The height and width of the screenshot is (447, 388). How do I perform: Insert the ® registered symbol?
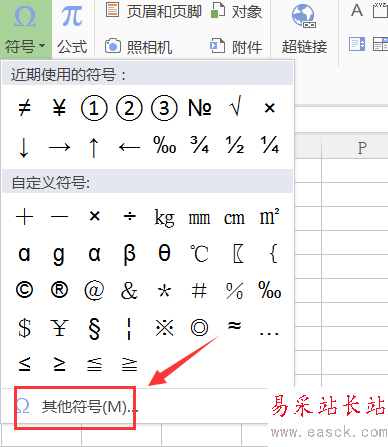coord(59,289)
